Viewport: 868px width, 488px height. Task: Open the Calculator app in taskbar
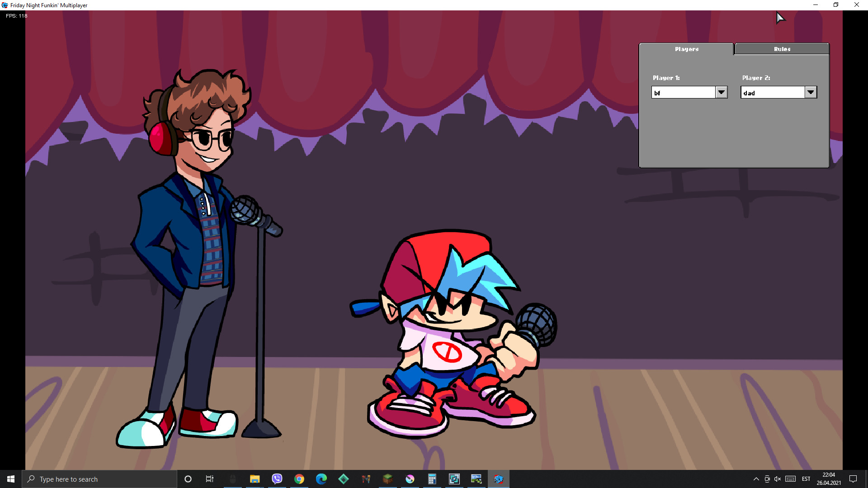click(x=432, y=479)
